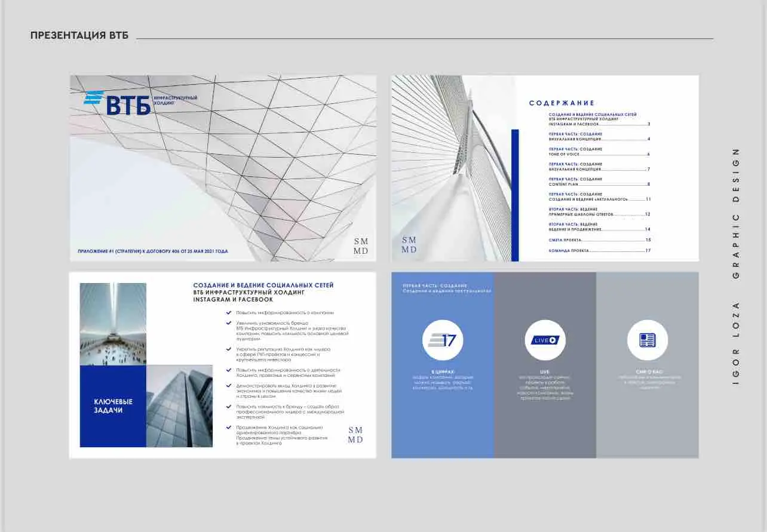
Task: Open the "ВИЗУАЛЬНАЯ КОНЦЕПЦИЯ" entry for page 7
Action: 599,167
